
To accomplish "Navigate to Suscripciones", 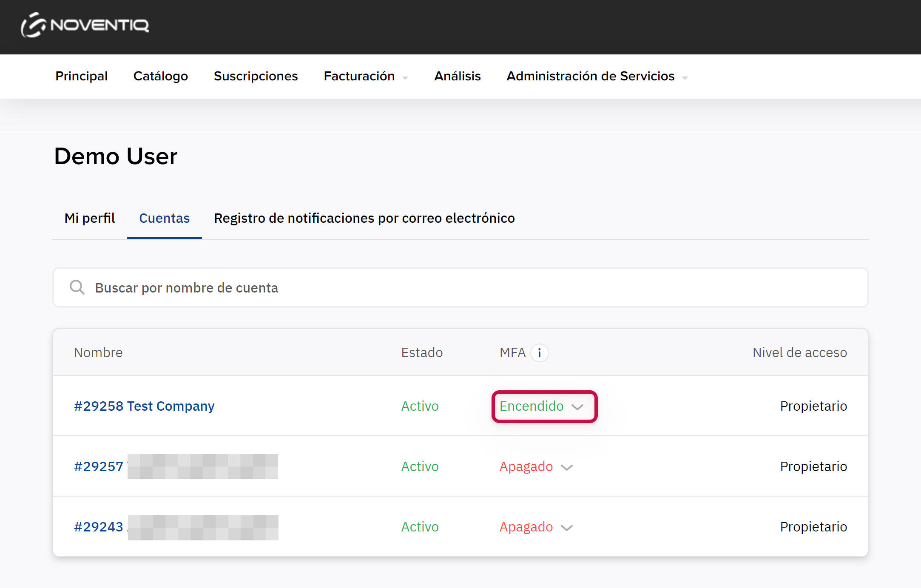I will pyautogui.click(x=256, y=76).
